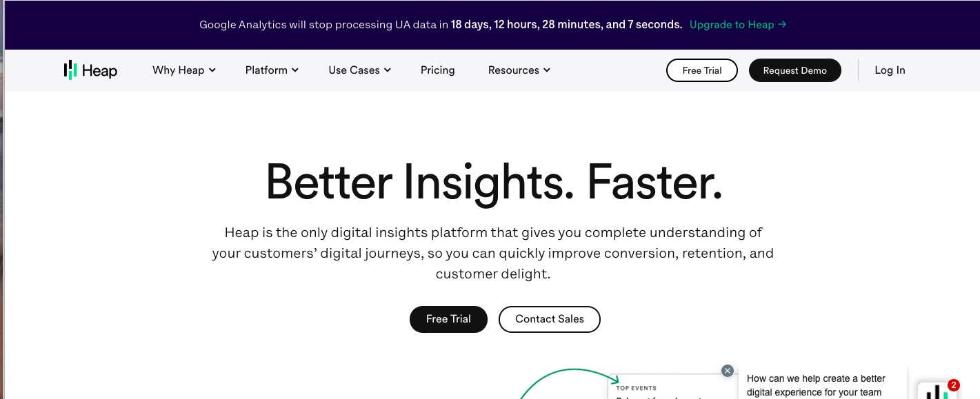Go to the Pricing page

click(437, 70)
